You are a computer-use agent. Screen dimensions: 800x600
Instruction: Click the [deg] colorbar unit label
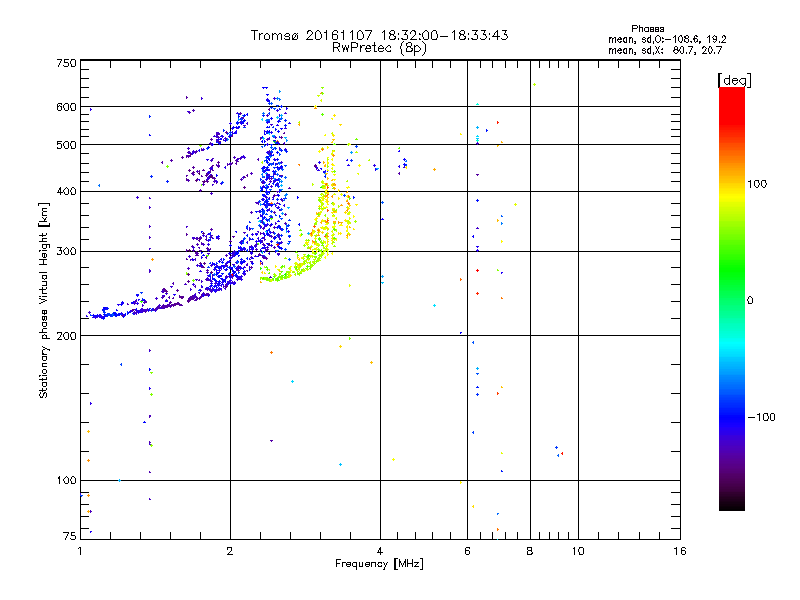pos(734,80)
